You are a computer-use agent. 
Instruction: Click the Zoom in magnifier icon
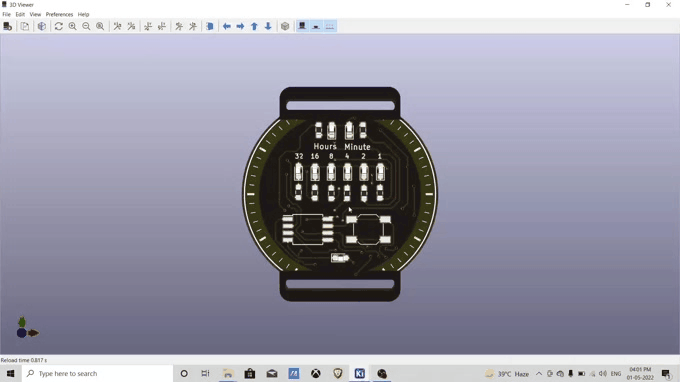[x=72, y=26]
